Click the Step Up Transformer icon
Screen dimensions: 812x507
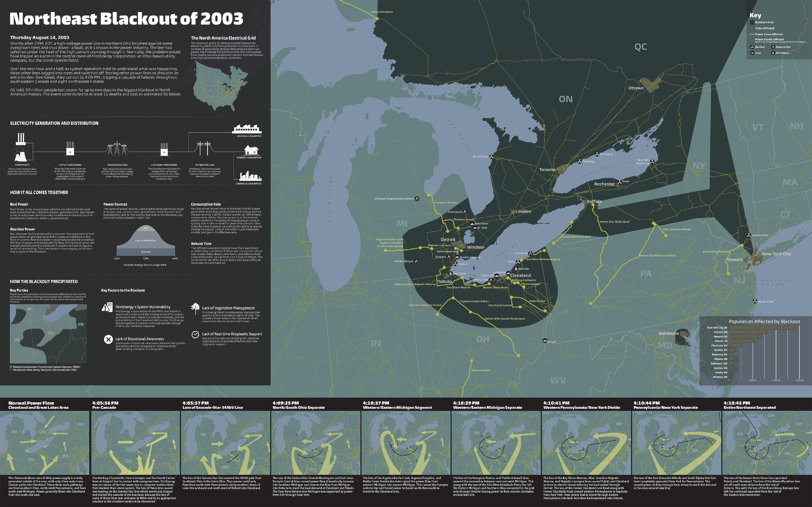click(x=70, y=148)
